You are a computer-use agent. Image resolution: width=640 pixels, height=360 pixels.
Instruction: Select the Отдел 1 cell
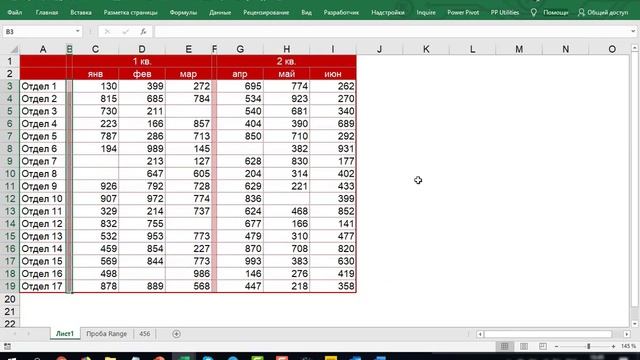click(x=43, y=86)
